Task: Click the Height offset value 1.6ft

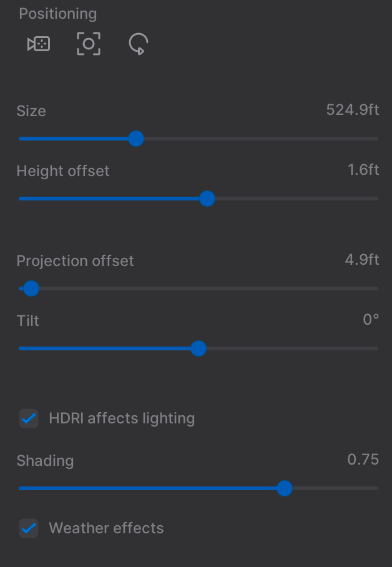Action: (x=363, y=170)
